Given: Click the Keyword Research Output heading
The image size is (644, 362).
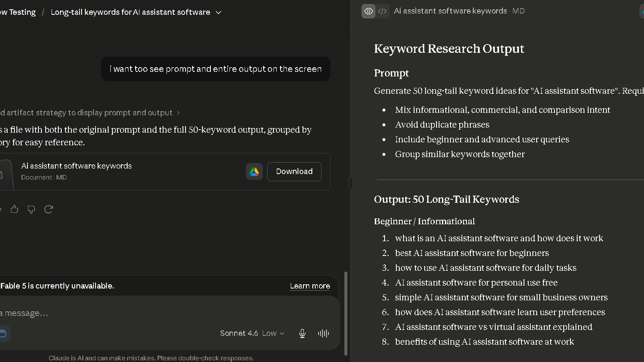Looking at the screenshot, I should [x=449, y=49].
